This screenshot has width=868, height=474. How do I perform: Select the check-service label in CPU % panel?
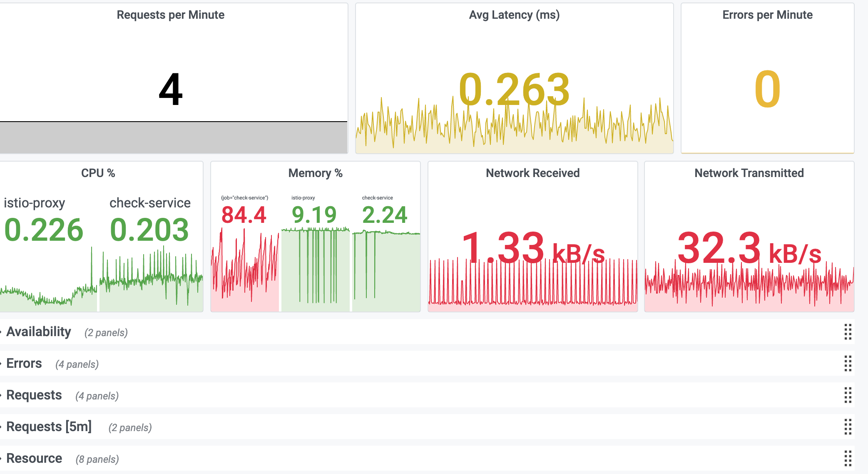click(150, 203)
